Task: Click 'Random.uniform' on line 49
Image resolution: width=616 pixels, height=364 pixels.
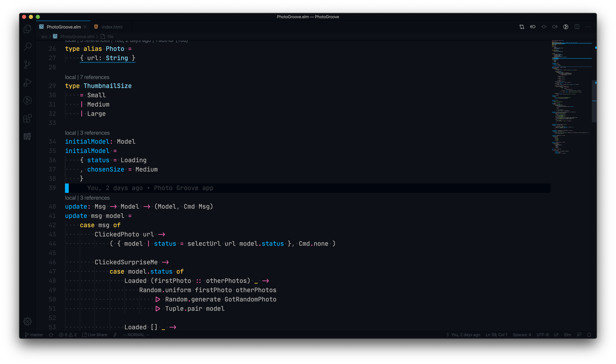Action: pyautogui.click(x=165, y=290)
